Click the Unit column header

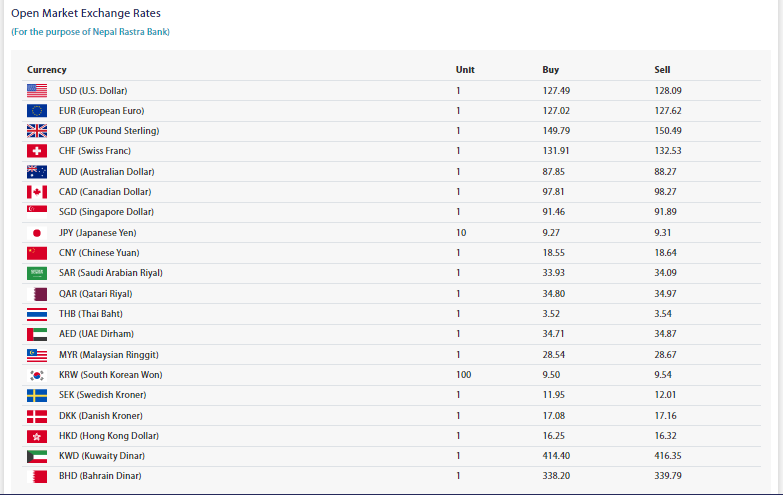click(x=465, y=70)
